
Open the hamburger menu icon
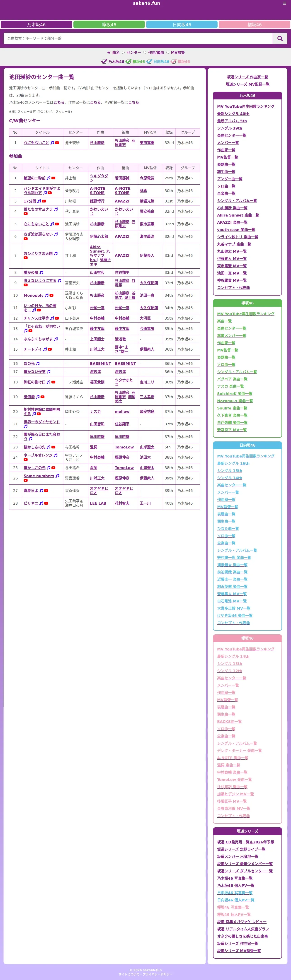284,3
